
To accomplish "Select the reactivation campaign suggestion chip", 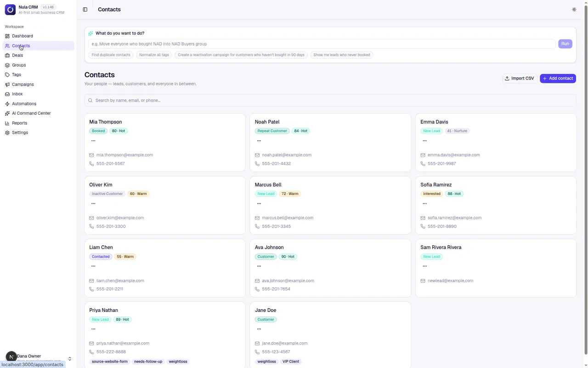I will click(241, 55).
